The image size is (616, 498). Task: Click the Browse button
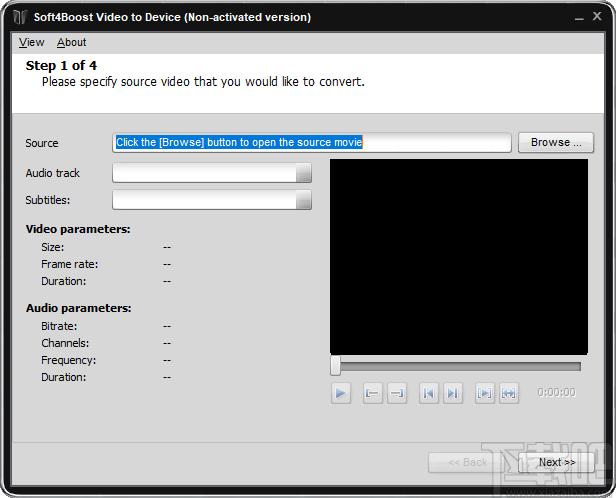tap(556, 142)
